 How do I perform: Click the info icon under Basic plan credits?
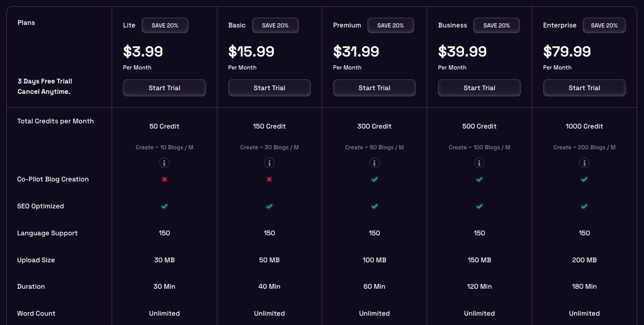(x=269, y=163)
